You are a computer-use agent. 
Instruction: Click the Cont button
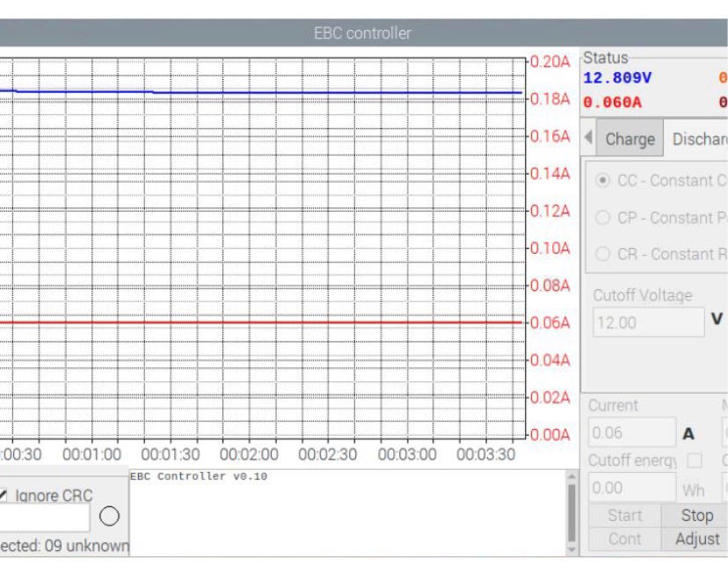point(624,539)
